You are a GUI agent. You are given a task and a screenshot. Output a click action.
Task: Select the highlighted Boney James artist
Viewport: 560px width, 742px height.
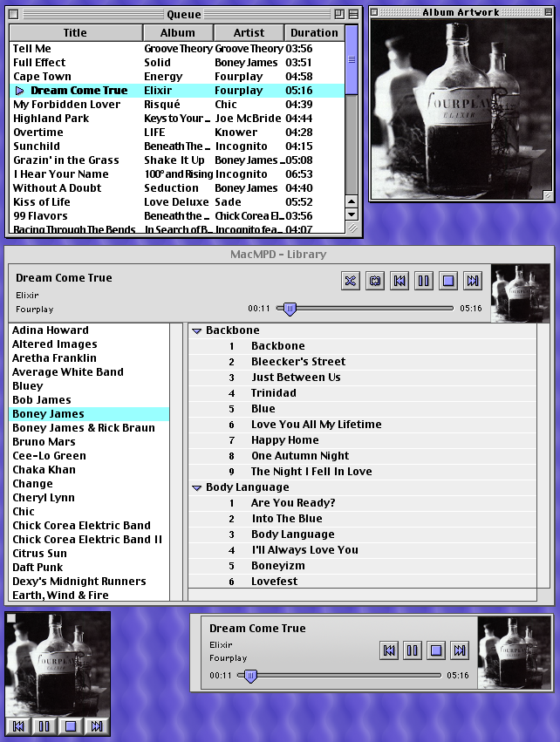[x=89, y=414]
